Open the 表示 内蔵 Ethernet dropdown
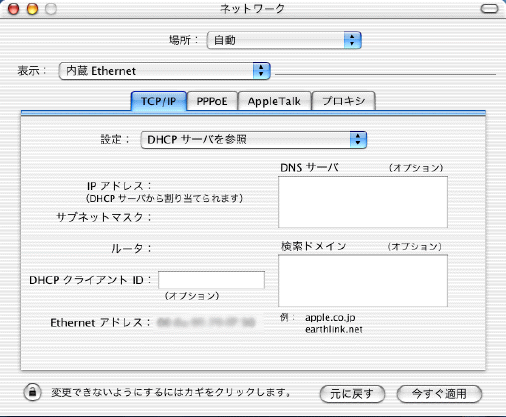 (x=164, y=71)
